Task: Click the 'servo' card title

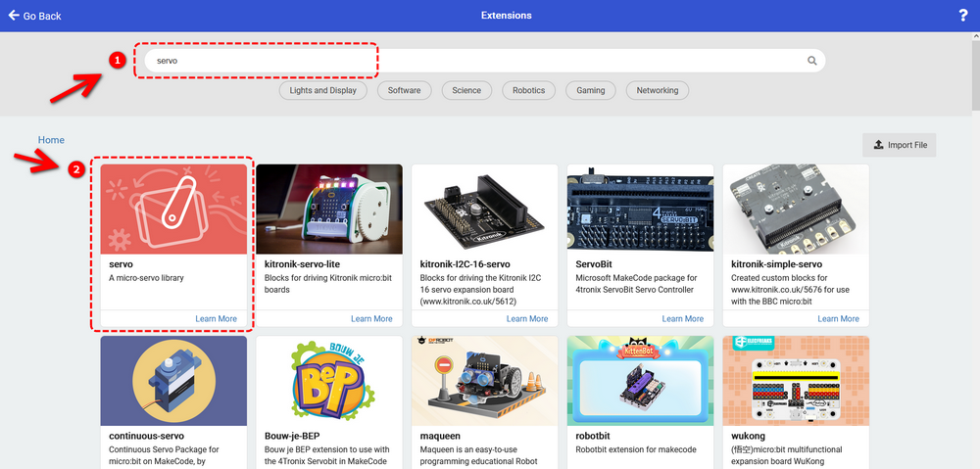Action: click(x=121, y=264)
